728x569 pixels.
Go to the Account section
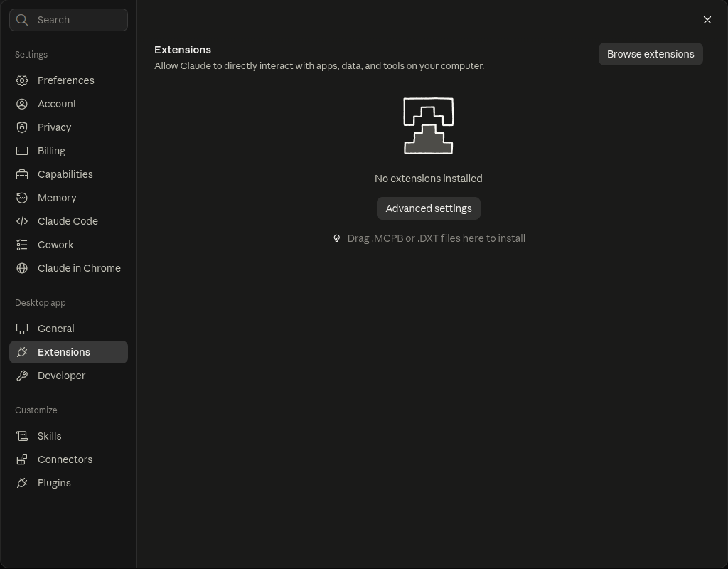(x=69, y=104)
